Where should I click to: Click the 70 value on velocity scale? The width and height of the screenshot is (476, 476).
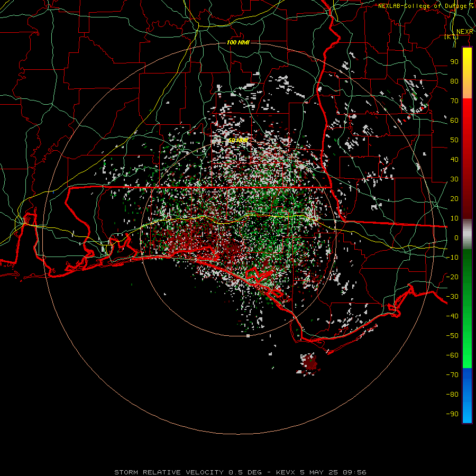pyautogui.click(x=454, y=101)
